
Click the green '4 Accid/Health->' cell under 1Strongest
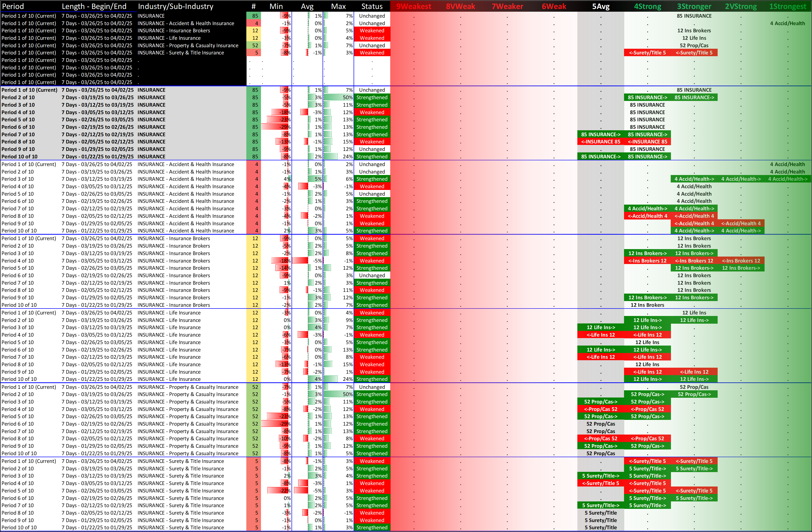point(787,179)
